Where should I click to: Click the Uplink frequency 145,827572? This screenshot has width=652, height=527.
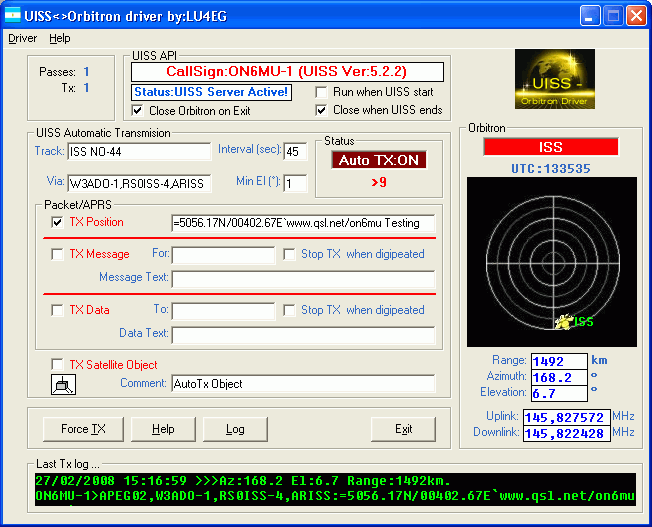pyautogui.click(x=567, y=417)
